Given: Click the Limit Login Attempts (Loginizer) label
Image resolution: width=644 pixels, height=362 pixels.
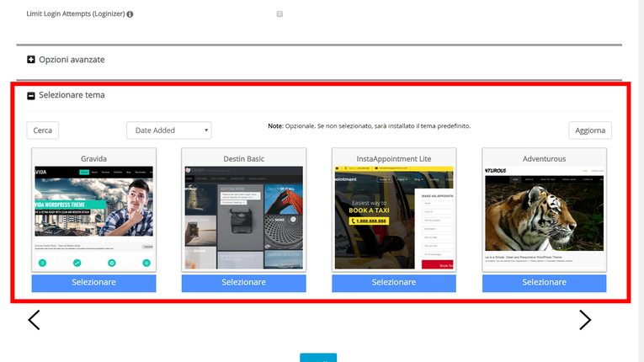Looking at the screenshot, I should [76, 14].
